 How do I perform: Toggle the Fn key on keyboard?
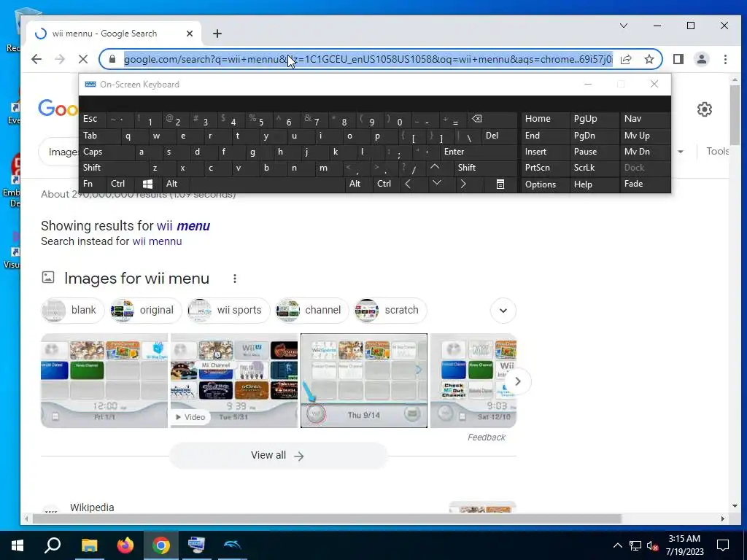[93, 184]
